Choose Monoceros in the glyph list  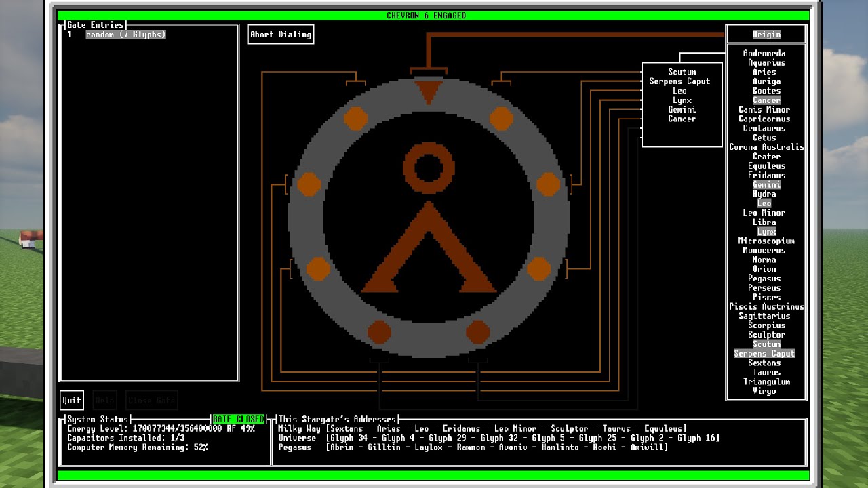point(764,251)
